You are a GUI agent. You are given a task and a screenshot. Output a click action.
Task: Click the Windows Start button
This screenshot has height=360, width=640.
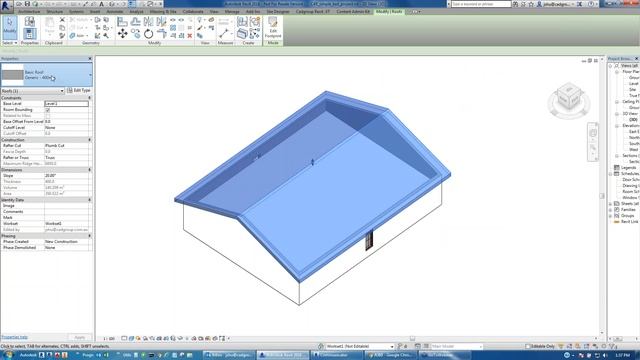click(8, 355)
